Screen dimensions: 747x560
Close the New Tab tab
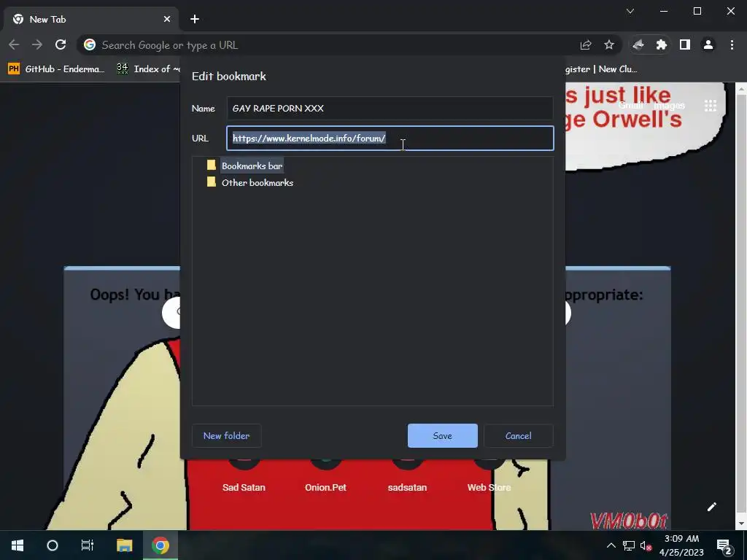point(167,19)
